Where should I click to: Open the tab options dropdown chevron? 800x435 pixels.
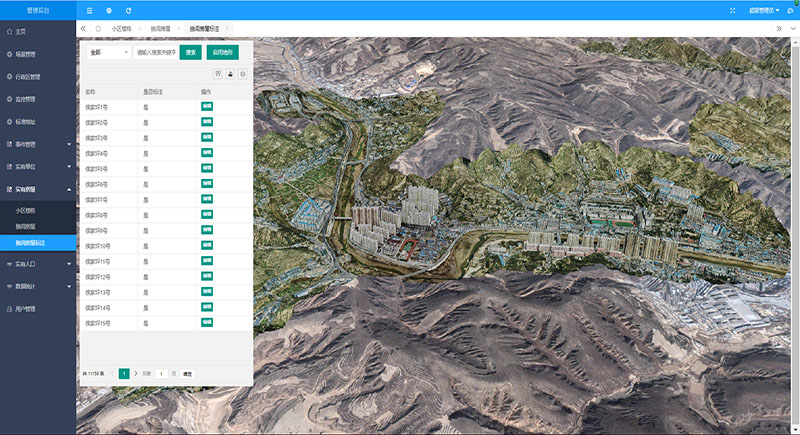point(793,29)
